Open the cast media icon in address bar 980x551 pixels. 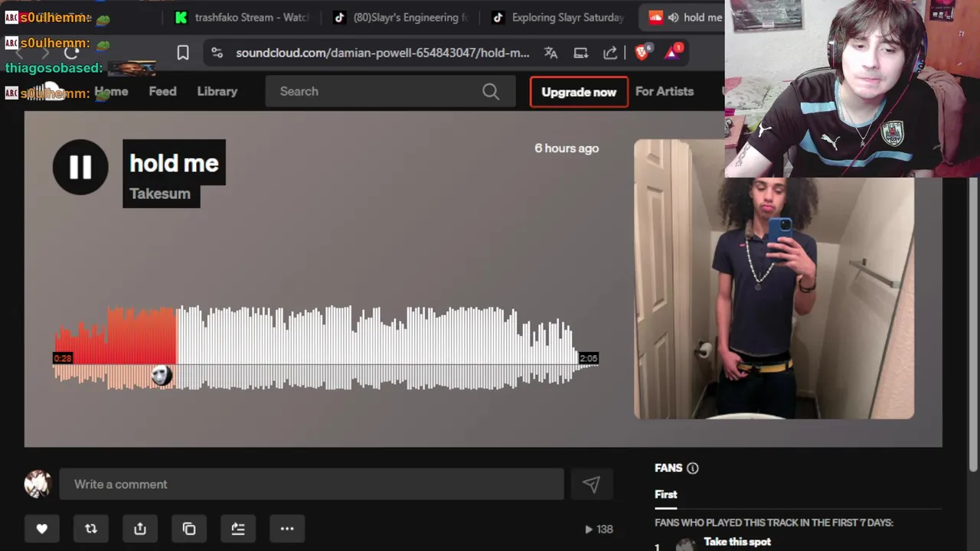(x=580, y=53)
